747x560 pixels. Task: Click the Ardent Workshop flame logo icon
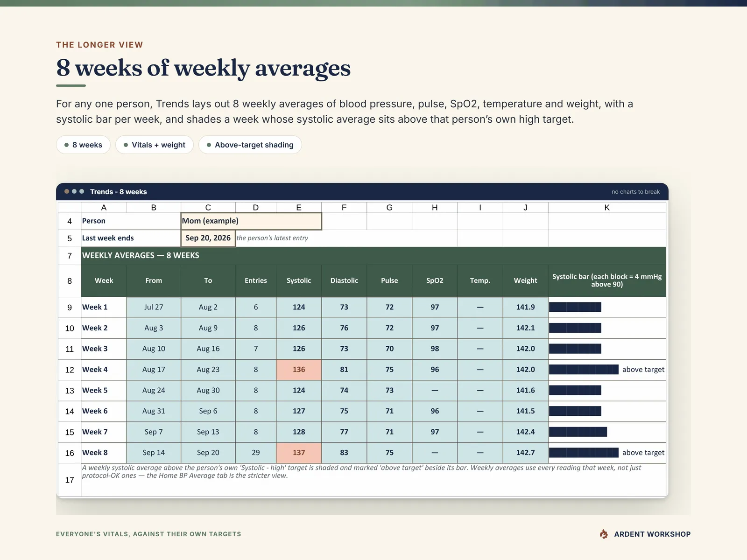pos(604,534)
